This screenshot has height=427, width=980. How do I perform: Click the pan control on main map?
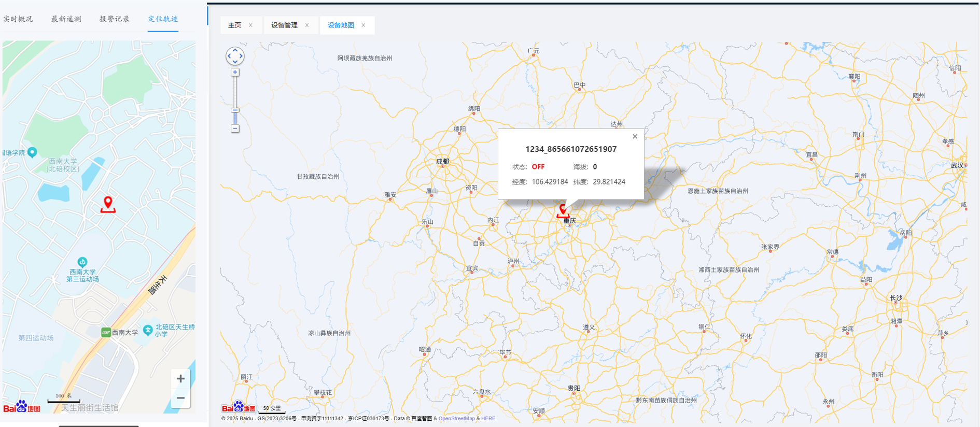coord(235,56)
